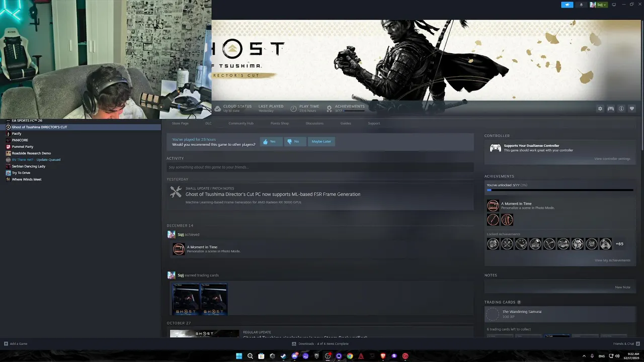Select EA SPORTS FC 26 in library
Image resolution: width=644 pixels, height=362 pixels.
pyautogui.click(x=80, y=121)
